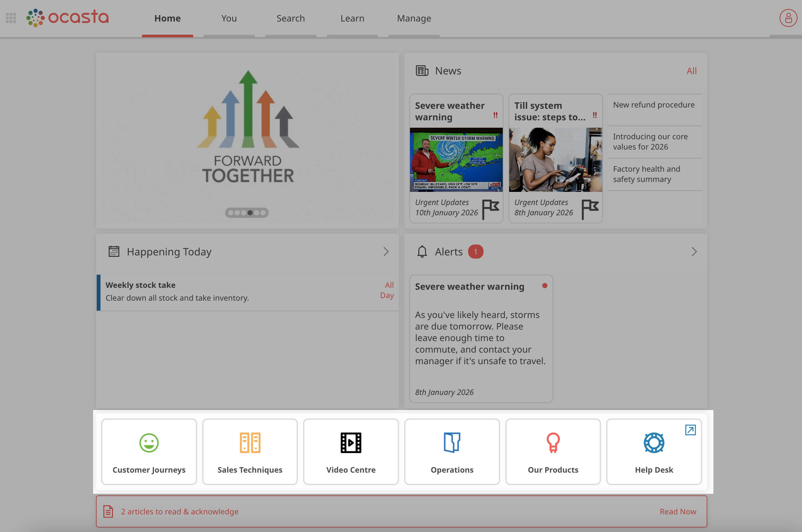The height and width of the screenshot is (532, 802).
Task: Open Video Centre film icon tile
Action: pyautogui.click(x=351, y=451)
